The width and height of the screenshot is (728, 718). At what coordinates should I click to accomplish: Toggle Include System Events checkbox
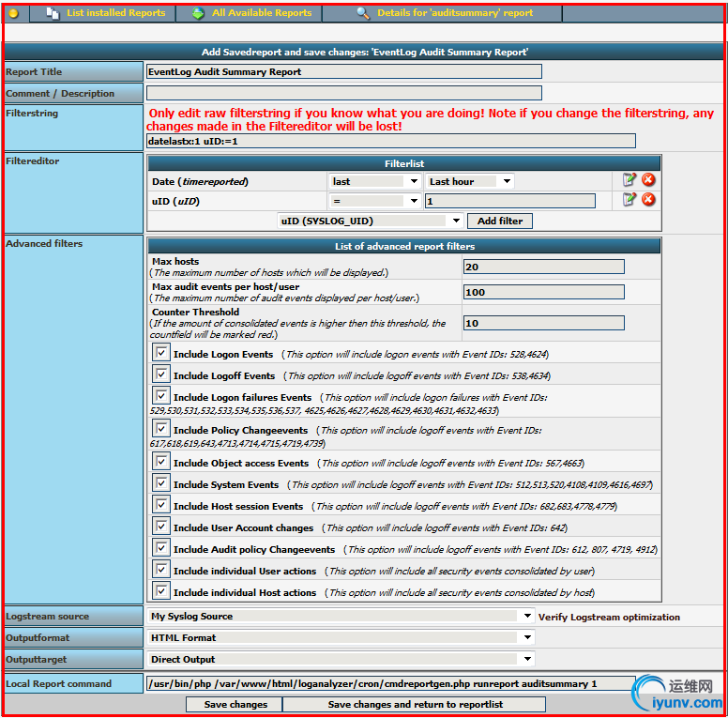pos(161,482)
